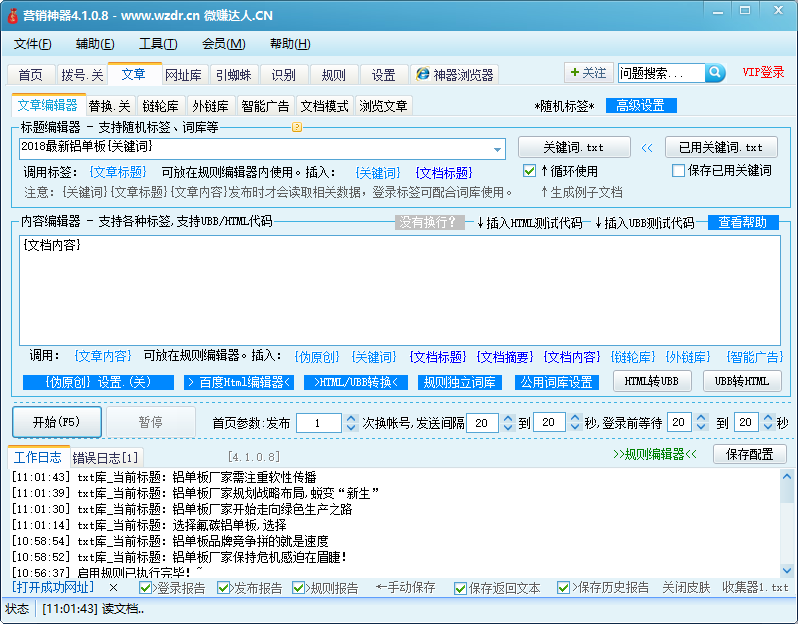
Task: Open the 百度Html编辑器 button
Action: click(239, 382)
